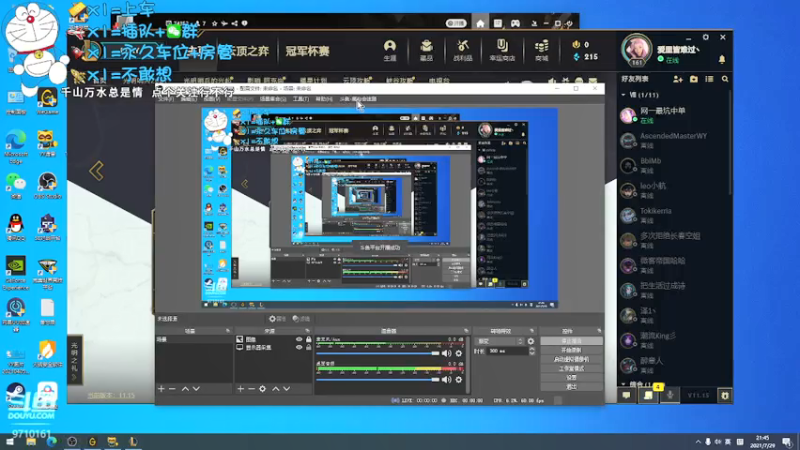Click the 开始录制 button in OBS controls
The width and height of the screenshot is (800, 450).
pyautogui.click(x=571, y=350)
